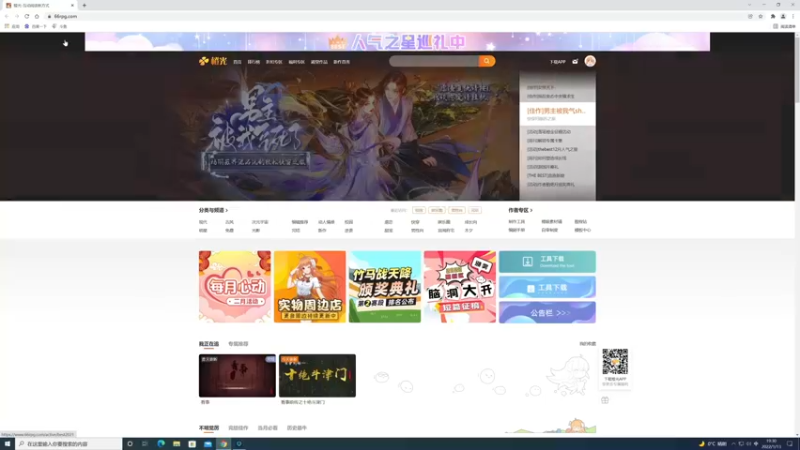Click the Windows taskbar search box
Screen dimensions: 800x450
click(x=68, y=444)
